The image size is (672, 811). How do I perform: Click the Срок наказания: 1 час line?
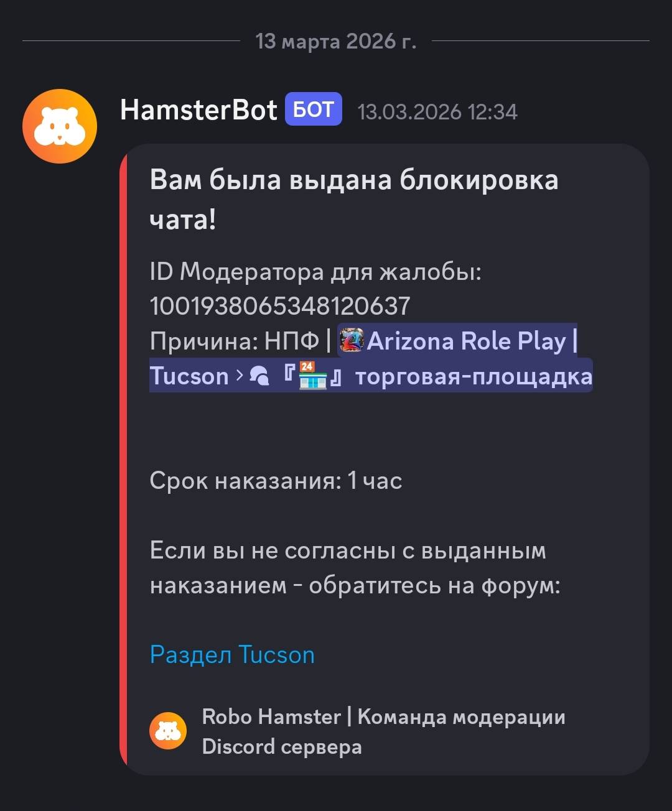276,481
